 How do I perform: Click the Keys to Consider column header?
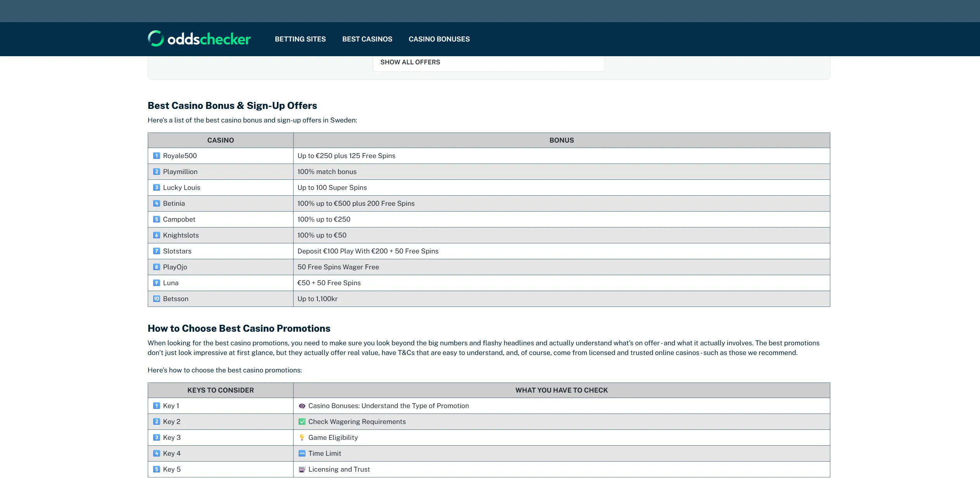(221, 390)
